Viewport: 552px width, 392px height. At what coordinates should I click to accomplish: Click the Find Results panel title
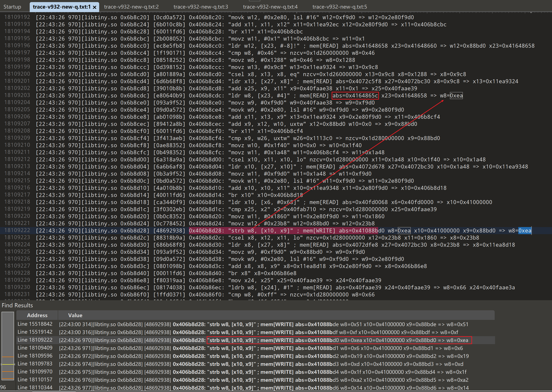pyautogui.click(x=17, y=305)
